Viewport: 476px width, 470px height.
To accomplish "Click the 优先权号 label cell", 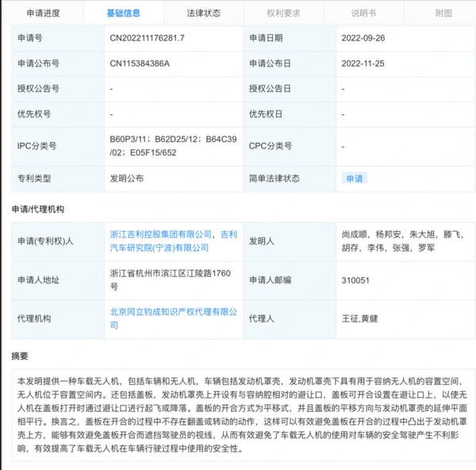I will click(58, 114).
